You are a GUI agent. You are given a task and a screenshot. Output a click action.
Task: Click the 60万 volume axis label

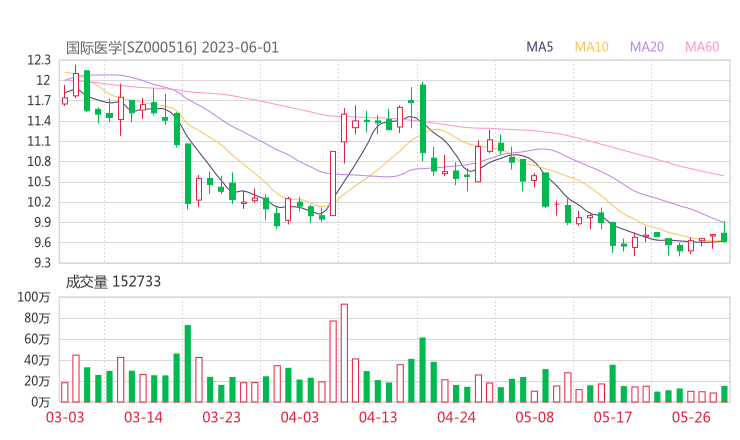(x=37, y=339)
